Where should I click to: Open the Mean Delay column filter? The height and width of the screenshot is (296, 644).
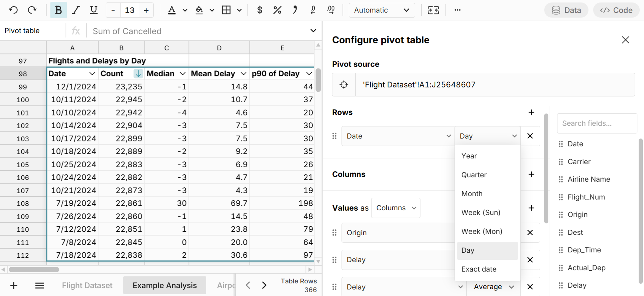[243, 74]
